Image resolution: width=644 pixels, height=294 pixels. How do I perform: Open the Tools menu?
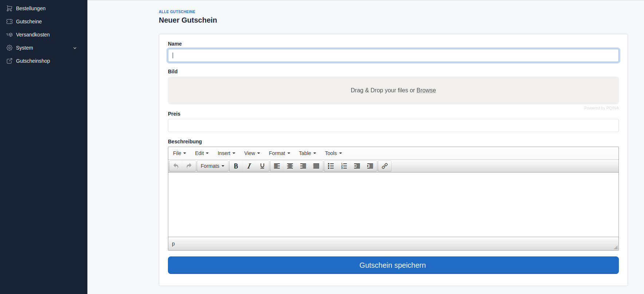click(334, 153)
